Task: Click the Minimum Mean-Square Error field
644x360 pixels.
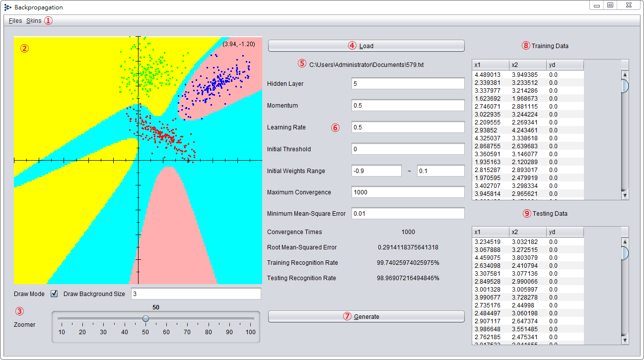Action: (x=408, y=213)
